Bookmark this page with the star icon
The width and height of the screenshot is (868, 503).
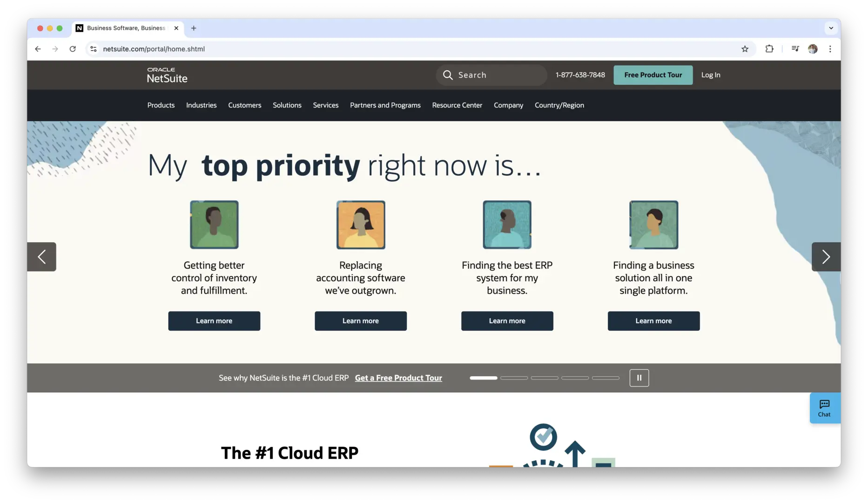[745, 49]
